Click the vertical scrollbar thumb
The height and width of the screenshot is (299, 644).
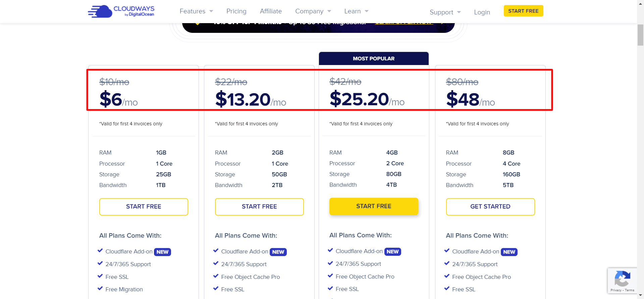coord(640,35)
